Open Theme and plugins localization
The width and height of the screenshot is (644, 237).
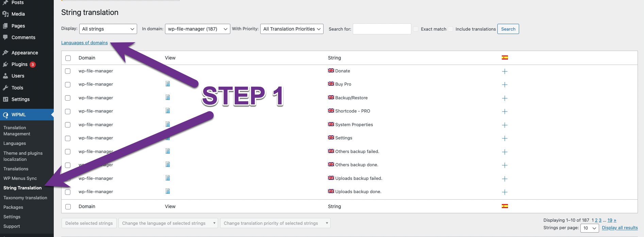(x=23, y=156)
